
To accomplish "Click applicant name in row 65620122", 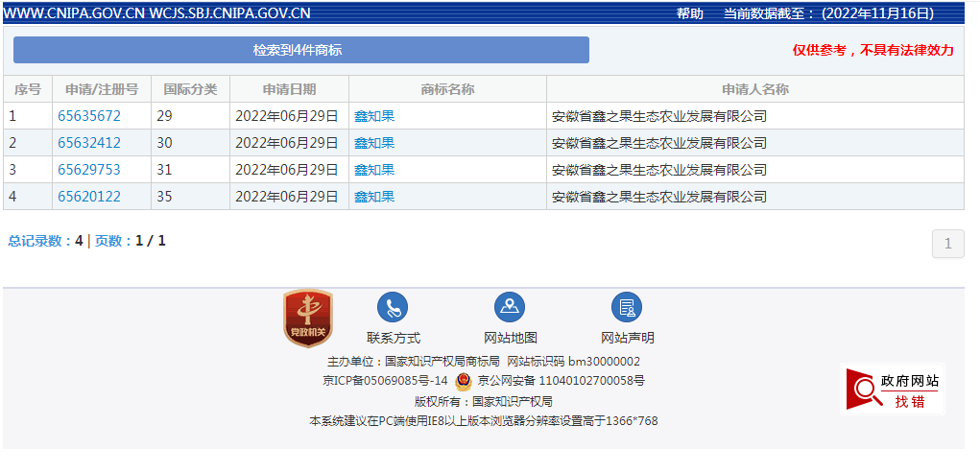I will pyautogui.click(x=659, y=197).
